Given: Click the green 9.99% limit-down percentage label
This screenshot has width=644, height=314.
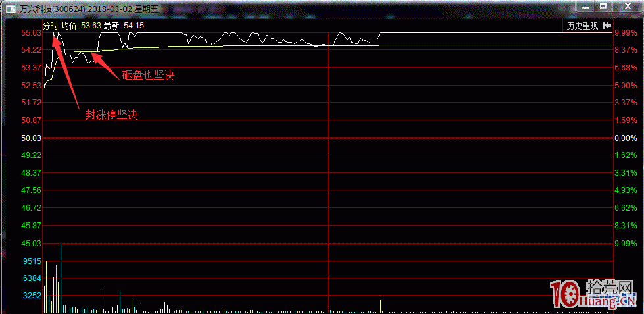Looking at the screenshot, I should [626, 244].
